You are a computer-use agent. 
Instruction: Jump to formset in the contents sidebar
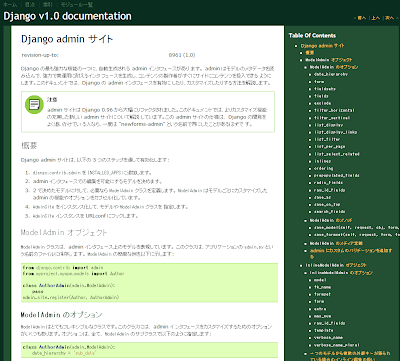pos(322,294)
